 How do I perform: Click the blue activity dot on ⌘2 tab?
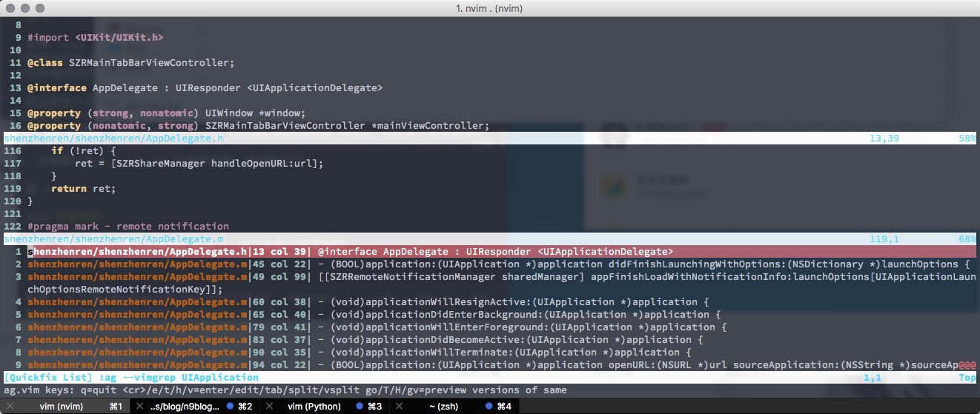[231, 407]
